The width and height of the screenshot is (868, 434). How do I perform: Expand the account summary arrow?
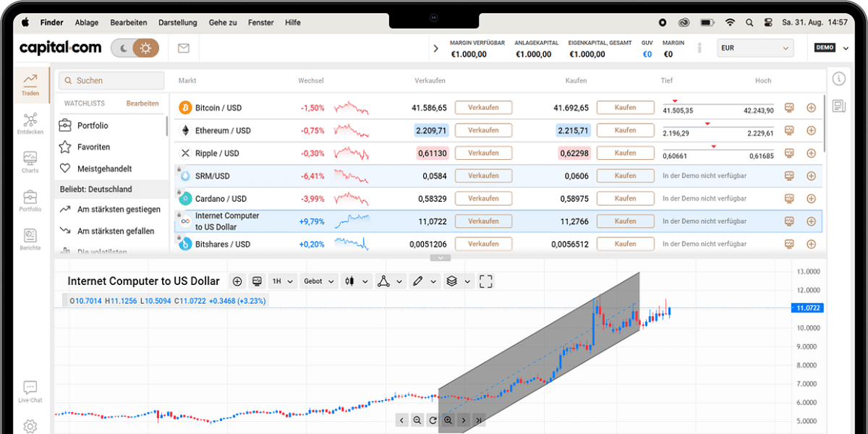(435, 48)
